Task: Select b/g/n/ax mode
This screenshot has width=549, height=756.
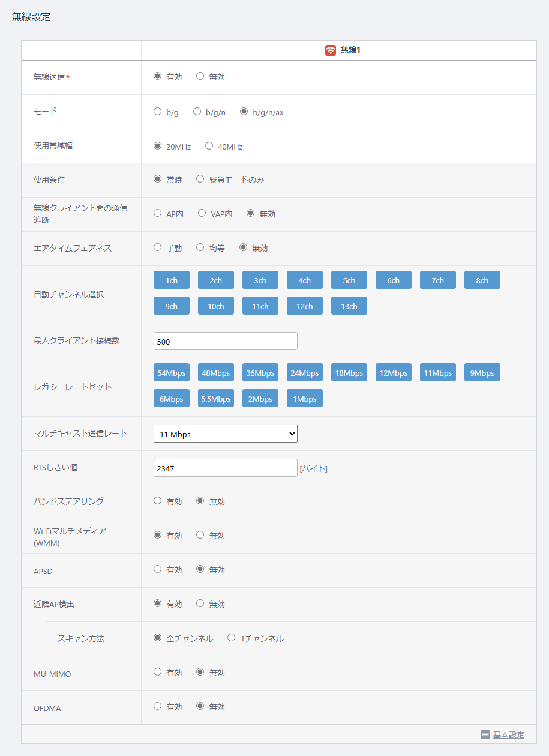Action: click(244, 111)
